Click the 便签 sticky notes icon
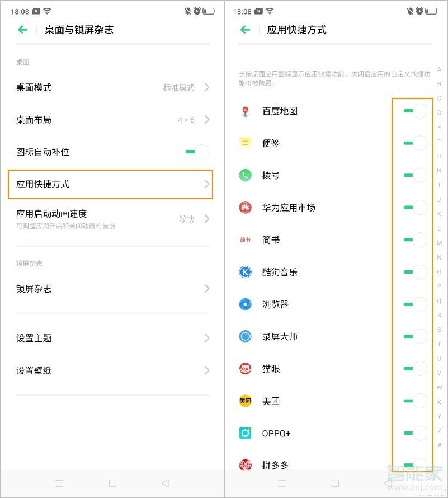The image size is (448, 498). pyautogui.click(x=243, y=143)
